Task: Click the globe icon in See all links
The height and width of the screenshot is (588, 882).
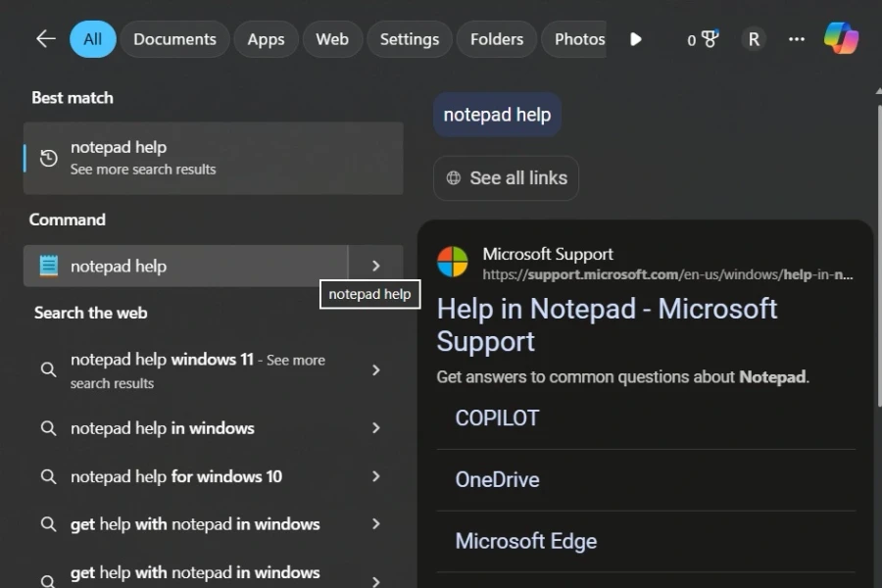Action: (454, 177)
